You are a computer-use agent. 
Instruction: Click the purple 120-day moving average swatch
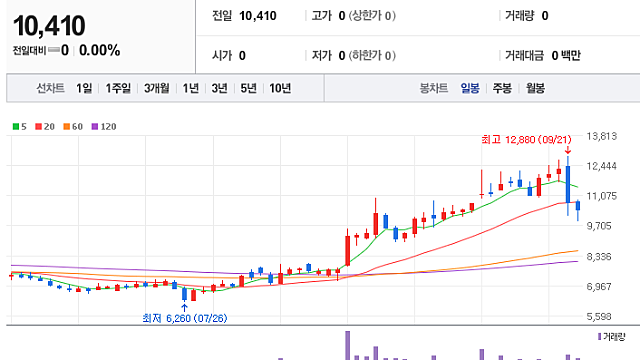click(95, 127)
